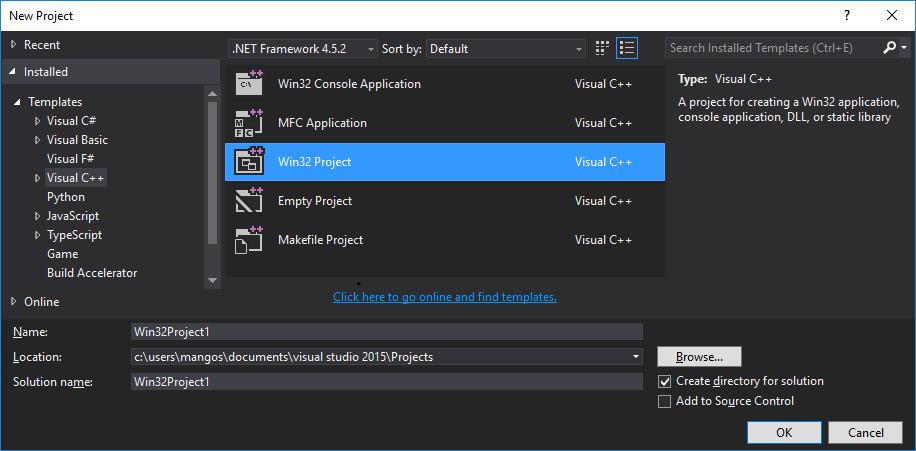
Task: Expand the Recent section
Action: 14,45
